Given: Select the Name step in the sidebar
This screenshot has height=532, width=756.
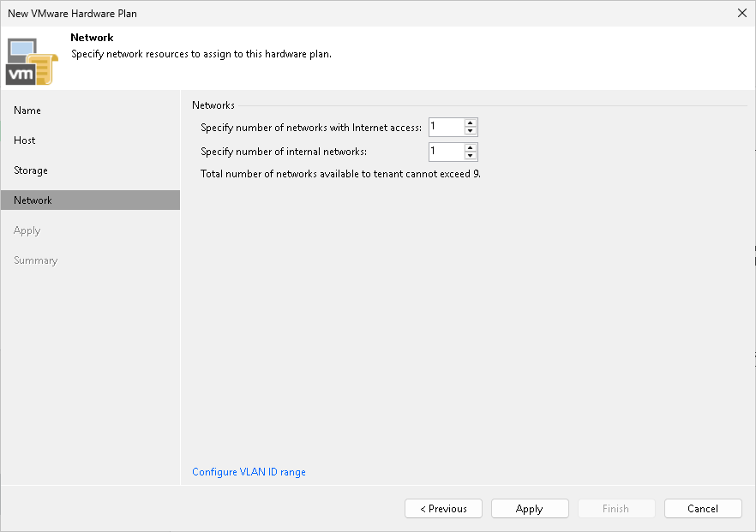Looking at the screenshot, I should tap(27, 110).
